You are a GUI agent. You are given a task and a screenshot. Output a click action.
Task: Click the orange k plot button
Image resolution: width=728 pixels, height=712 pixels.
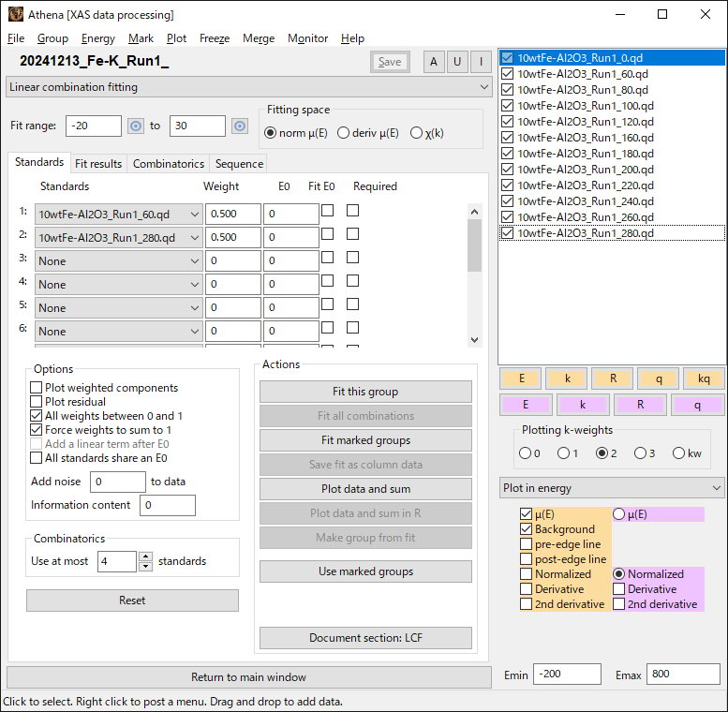[567, 378]
